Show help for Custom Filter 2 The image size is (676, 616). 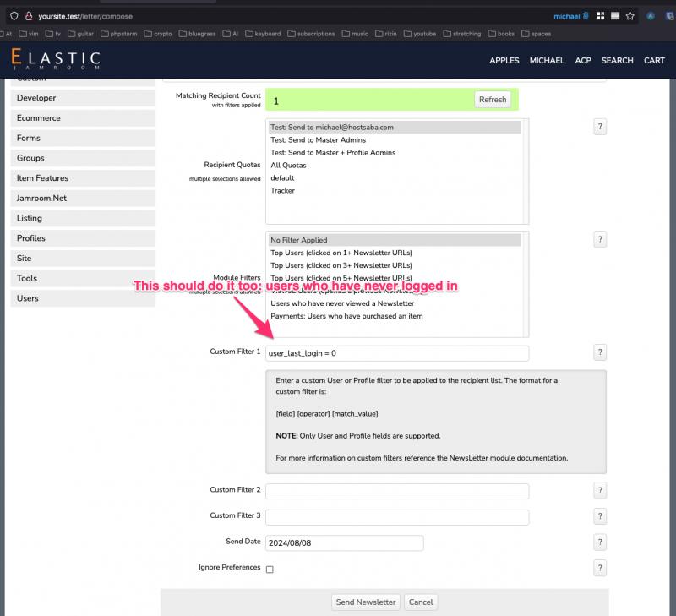pos(600,491)
